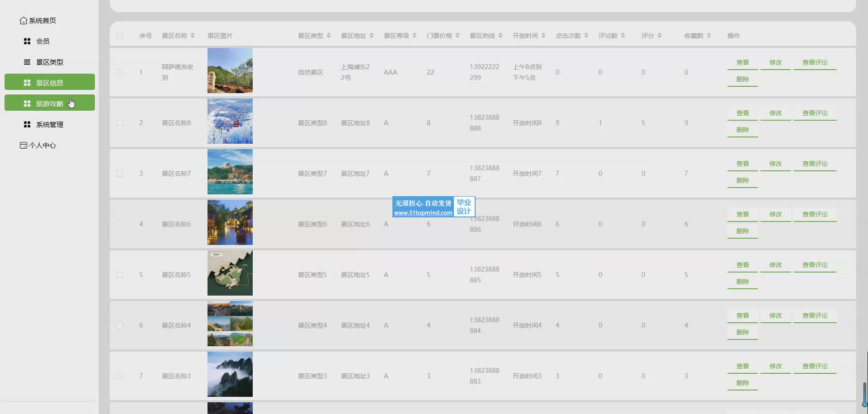Toggle the select-all checkbox in table header
Screen dimensions: 868x414
(120, 36)
